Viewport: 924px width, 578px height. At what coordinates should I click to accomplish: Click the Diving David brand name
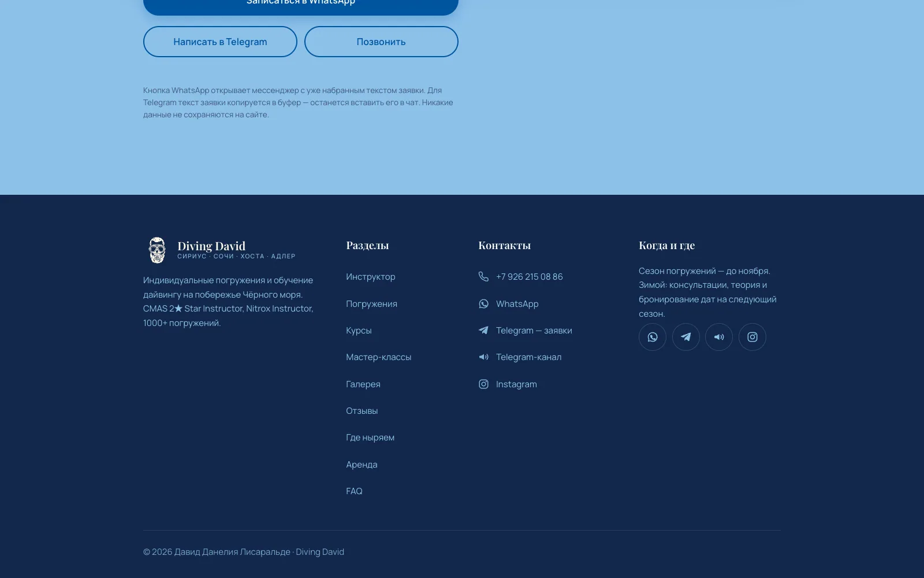[x=211, y=246]
